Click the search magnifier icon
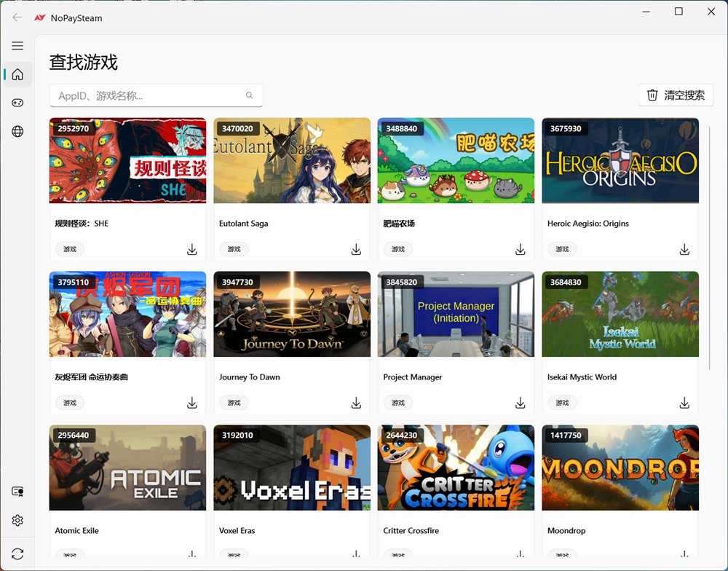Screen dimensions: 728x571 pyautogui.click(x=250, y=95)
